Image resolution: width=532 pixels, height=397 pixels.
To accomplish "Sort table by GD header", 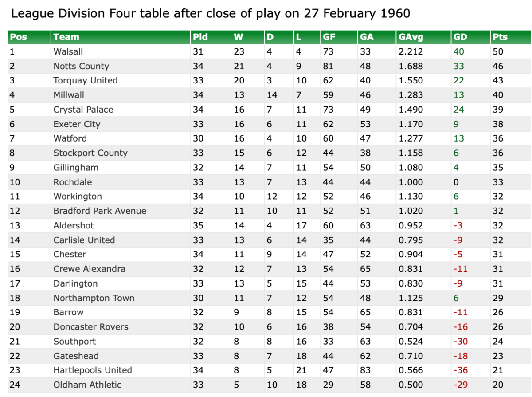I will coord(460,37).
